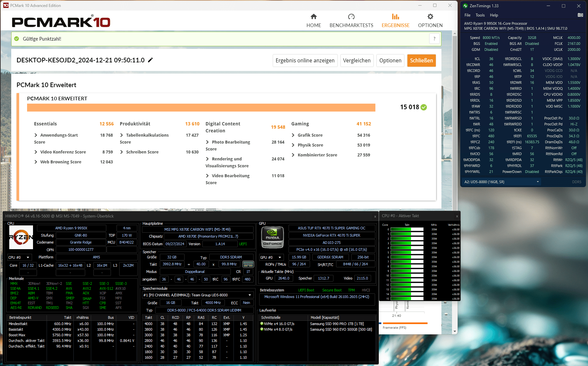Click the NVIDIA GeForce logo
The height and width of the screenshot is (366, 588).
click(273, 237)
